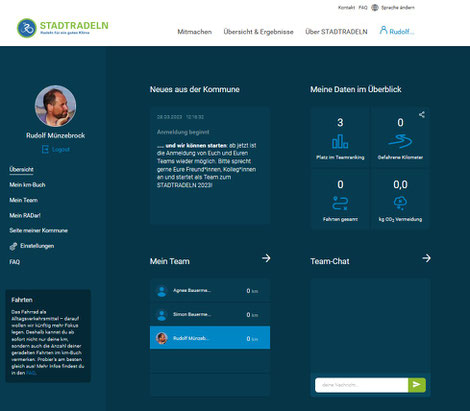Click the Einstellungen gear icon

(x=13, y=246)
